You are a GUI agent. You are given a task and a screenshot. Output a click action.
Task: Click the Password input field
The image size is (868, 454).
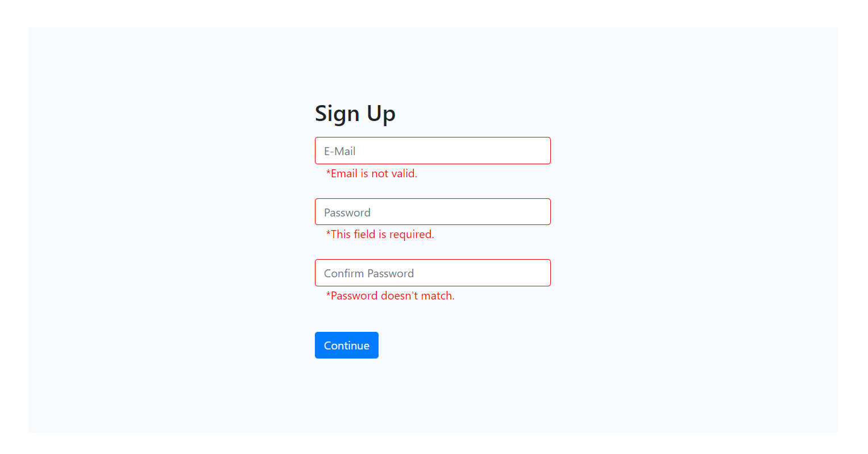coord(433,211)
